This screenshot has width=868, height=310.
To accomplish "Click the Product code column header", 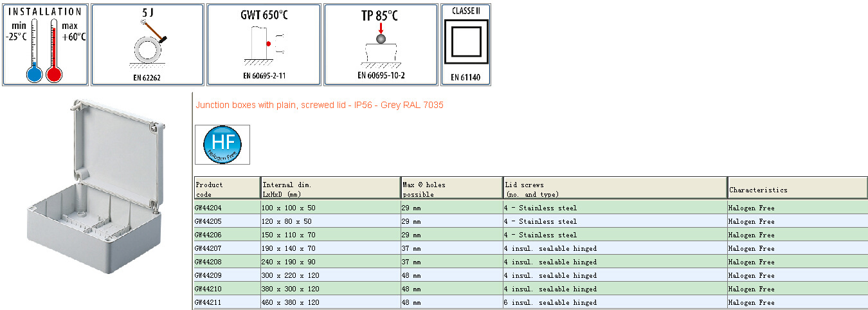I will [227, 189].
